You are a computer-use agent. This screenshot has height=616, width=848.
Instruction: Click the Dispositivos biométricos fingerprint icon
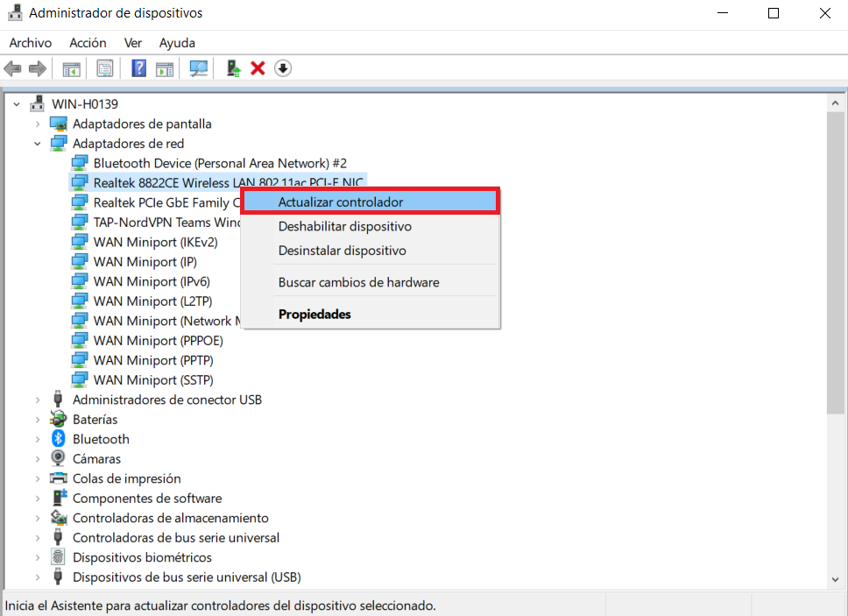point(58,556)
